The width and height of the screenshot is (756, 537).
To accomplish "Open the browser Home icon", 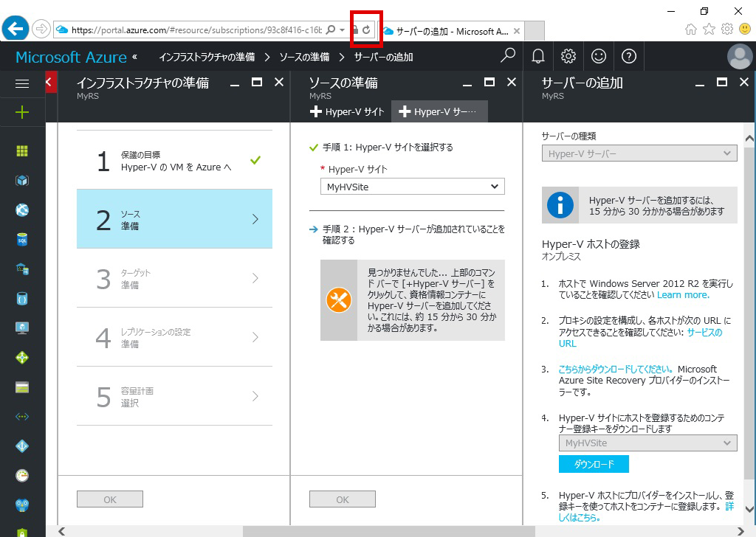I will 691,30.
